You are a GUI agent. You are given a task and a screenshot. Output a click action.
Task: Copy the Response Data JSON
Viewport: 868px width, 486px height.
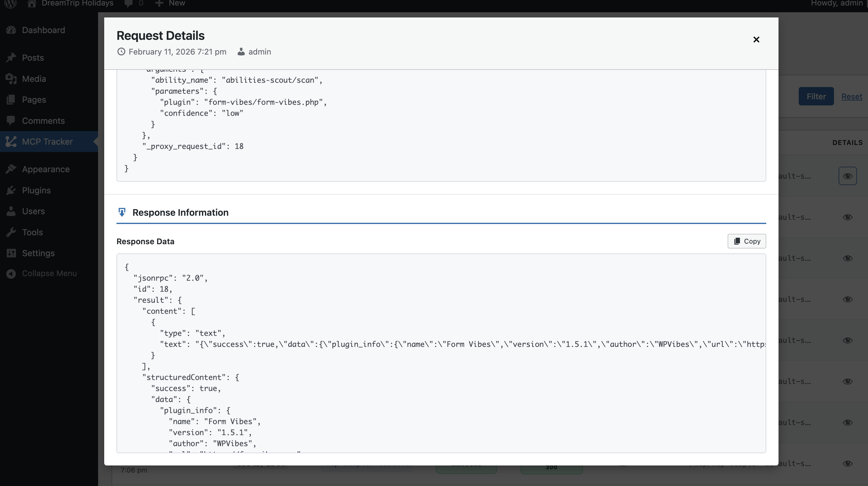[747, 241]
